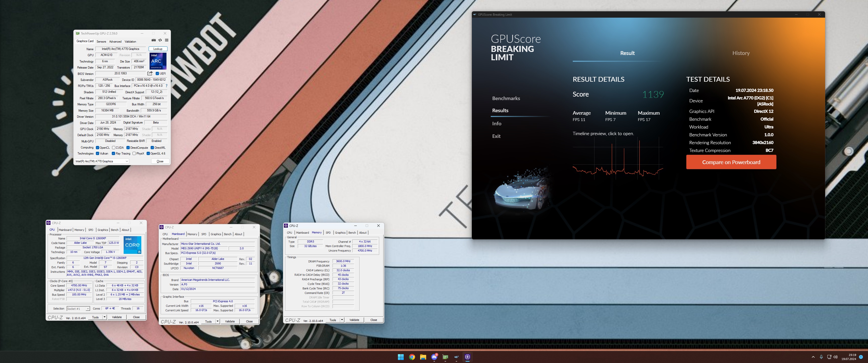Toggle the OpenGL 4.6 checkbox
The height and width of the screenshot is (363, 868).
148,154
